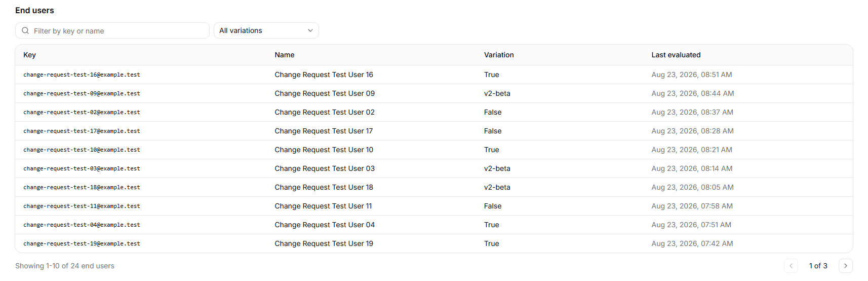Image resolution: width=868 pixels, height=281 pixels.
Task: Click True variation for Test User 16
Action: pos(492,75)
